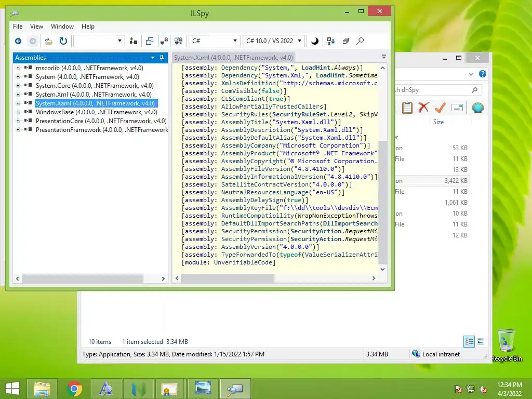This screenshot has height=399, width=532.
Task: Toggle show private and internal members
Action: pyautogui.click(x=164, y=41)
